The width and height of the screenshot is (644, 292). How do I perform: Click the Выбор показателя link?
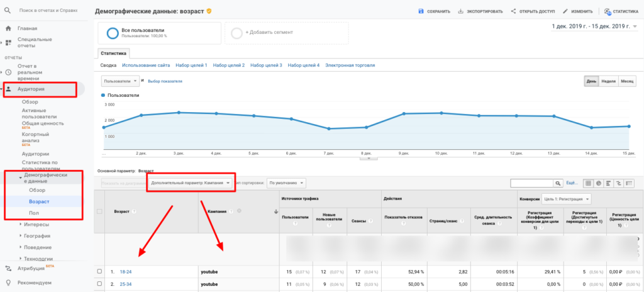(x=165, y=81)
